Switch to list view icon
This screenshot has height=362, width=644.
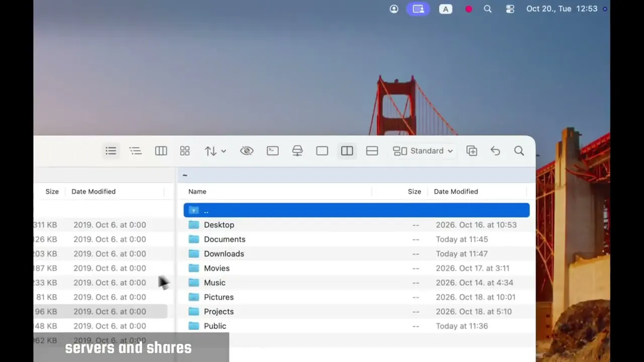pyautogui.click(x=111, y=151)
